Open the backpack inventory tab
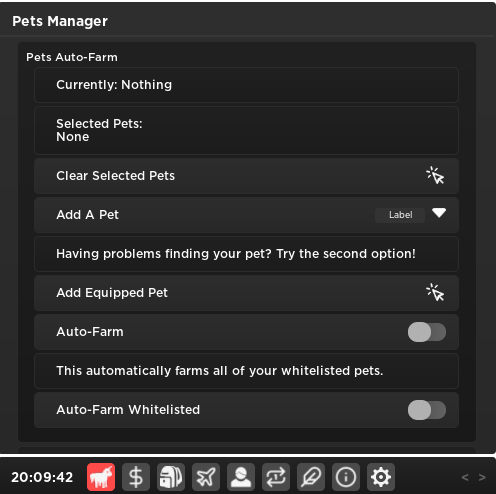Viewport: 496px width, 494px height. tap(171, 477)
